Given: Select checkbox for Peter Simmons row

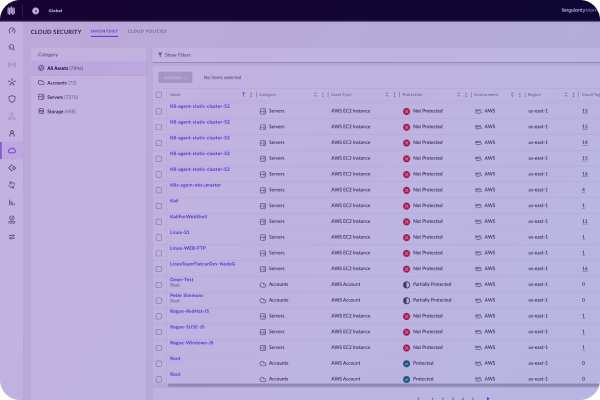Looking at the screenshot, I should (159, 299).
